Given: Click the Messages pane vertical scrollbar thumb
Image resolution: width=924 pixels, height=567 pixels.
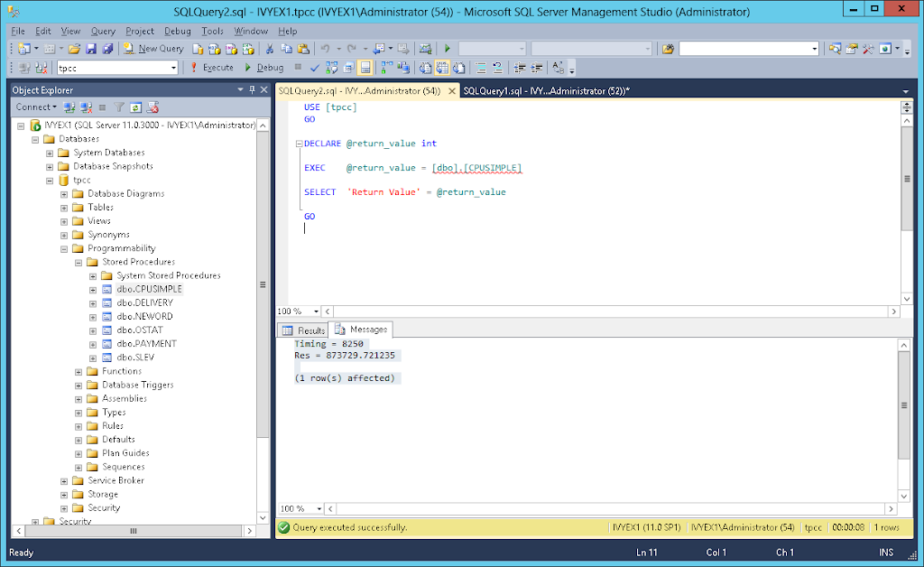Looking at the screenshot, I should [904, 405].
